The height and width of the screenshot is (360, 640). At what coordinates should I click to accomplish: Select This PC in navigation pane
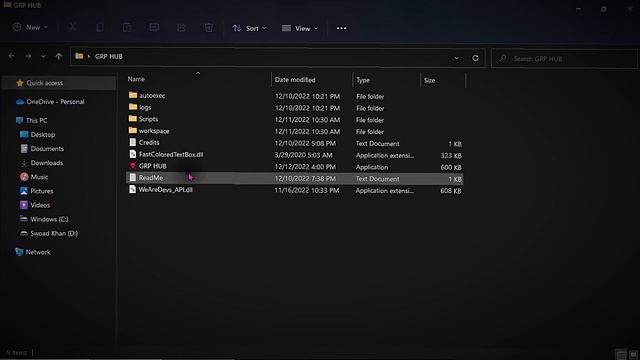37,120
